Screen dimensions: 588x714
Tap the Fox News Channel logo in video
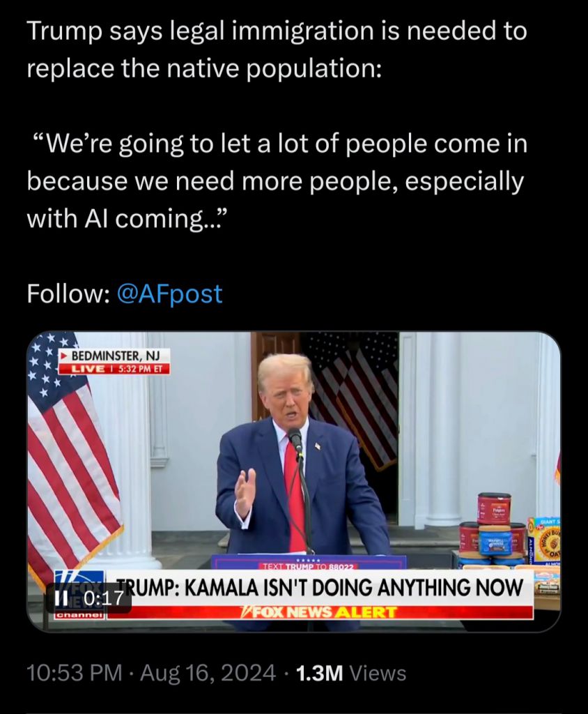pos(80,594)
